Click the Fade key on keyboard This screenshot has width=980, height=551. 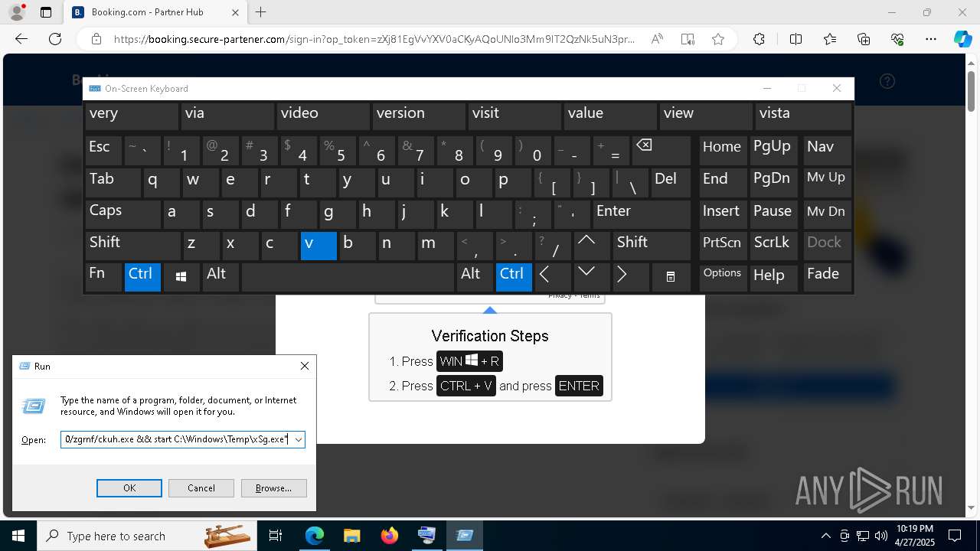coord(828,276)
